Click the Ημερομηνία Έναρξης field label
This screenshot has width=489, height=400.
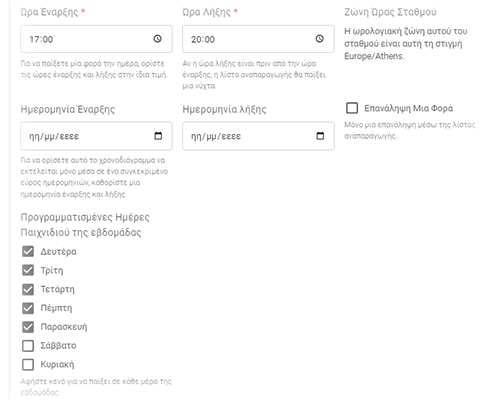(68, 109)
